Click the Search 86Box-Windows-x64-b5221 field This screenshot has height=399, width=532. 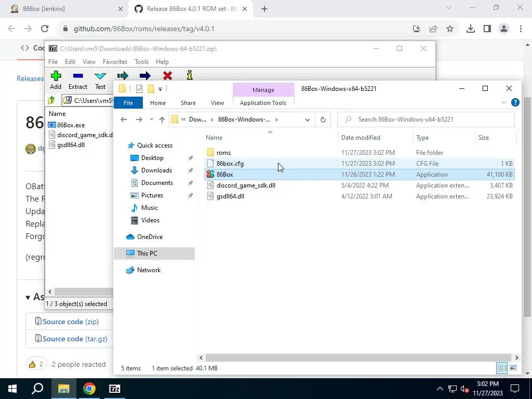click(x=426, y=119)
